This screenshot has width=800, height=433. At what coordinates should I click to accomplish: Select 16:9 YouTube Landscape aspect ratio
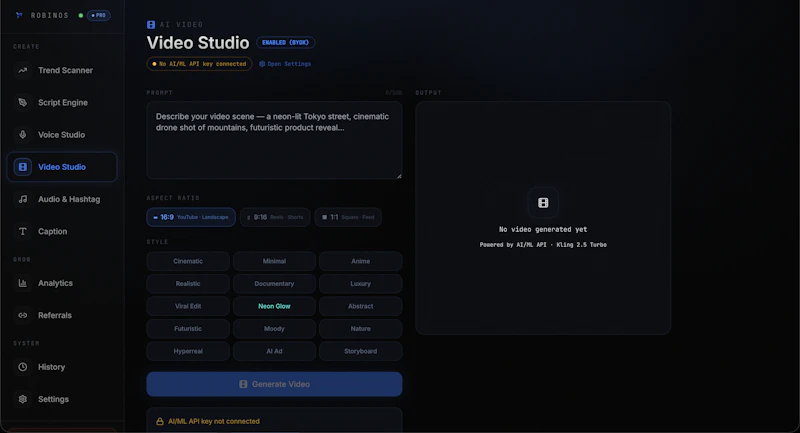coord(191,217)
